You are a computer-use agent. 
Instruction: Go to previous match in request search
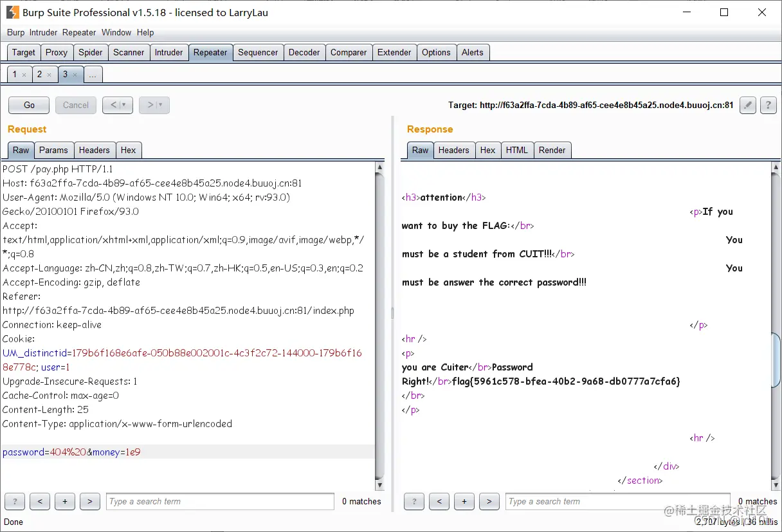point(40,501)
